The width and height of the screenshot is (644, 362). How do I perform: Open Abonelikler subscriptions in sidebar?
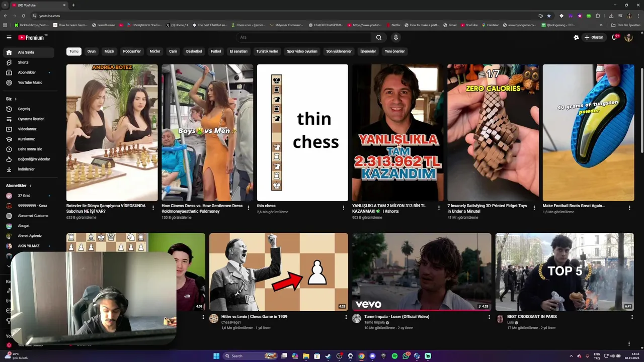click(29, 72)
